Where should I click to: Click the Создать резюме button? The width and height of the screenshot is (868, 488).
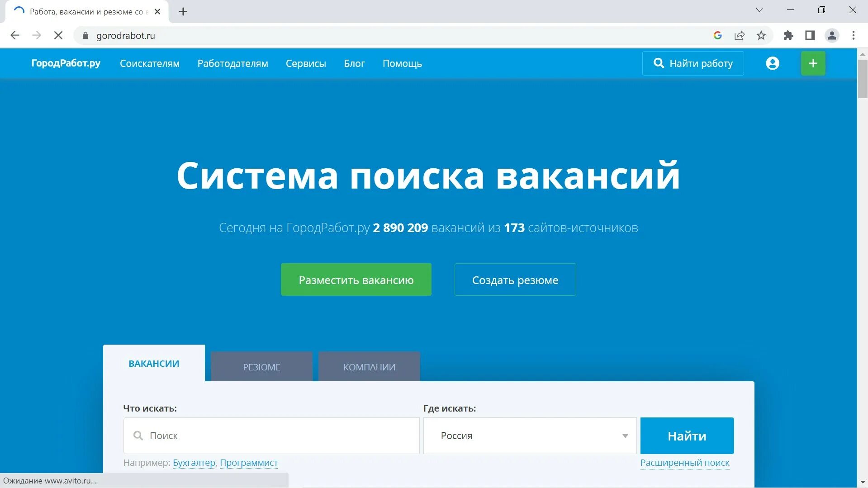coord(515,280)
